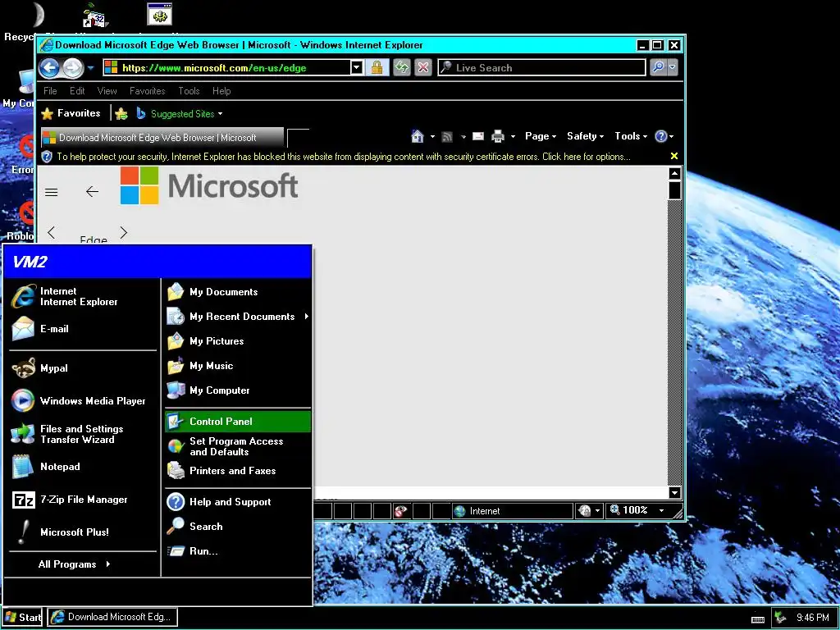Open the 100% zoom level control
The width and height of the screenshot is (840, 630).
click(x=638, y=510)
